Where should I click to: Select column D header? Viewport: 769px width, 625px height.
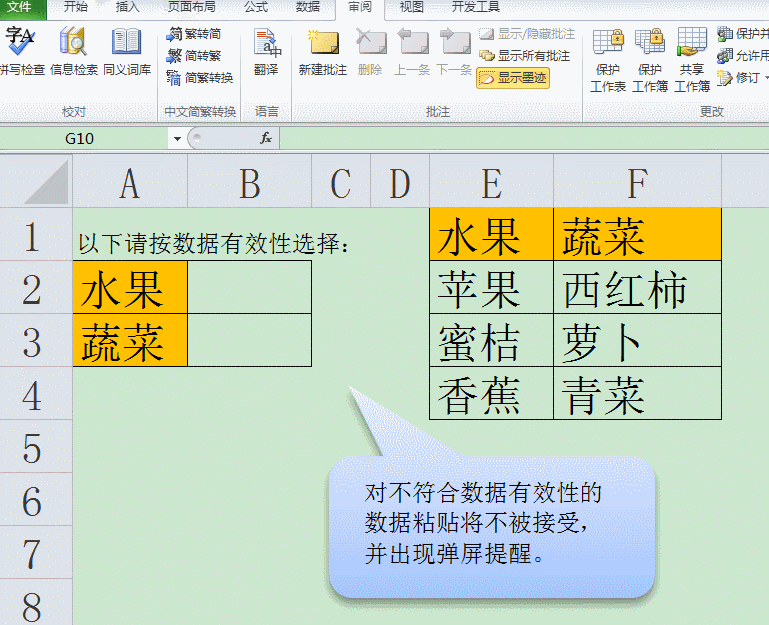pos(400,183)
